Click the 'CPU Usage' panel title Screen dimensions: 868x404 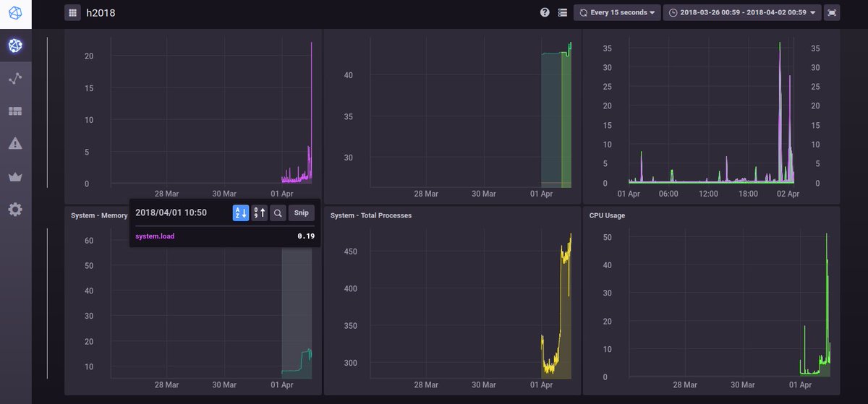tap(608, 215)
